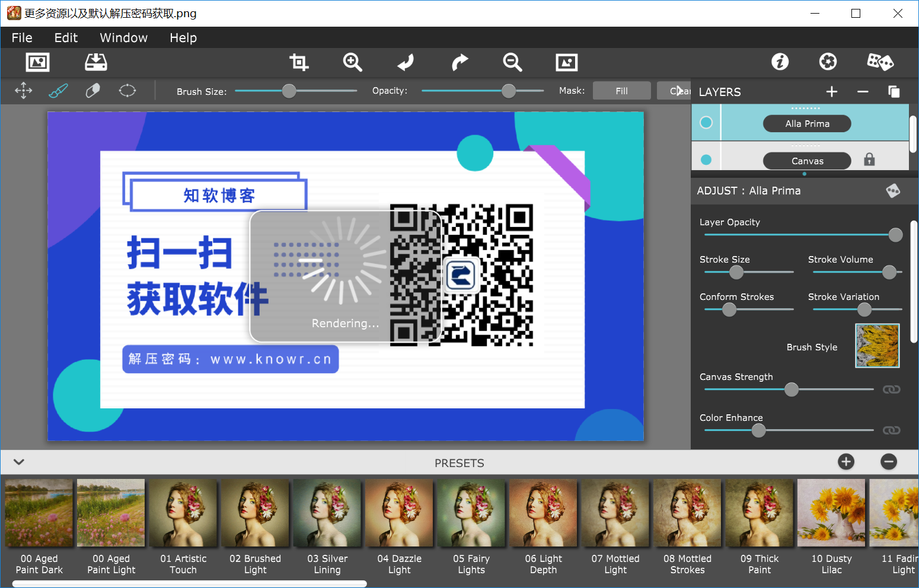Open the Help menu
The height and width of the screenshot is (588, 919).
point(183,37)
